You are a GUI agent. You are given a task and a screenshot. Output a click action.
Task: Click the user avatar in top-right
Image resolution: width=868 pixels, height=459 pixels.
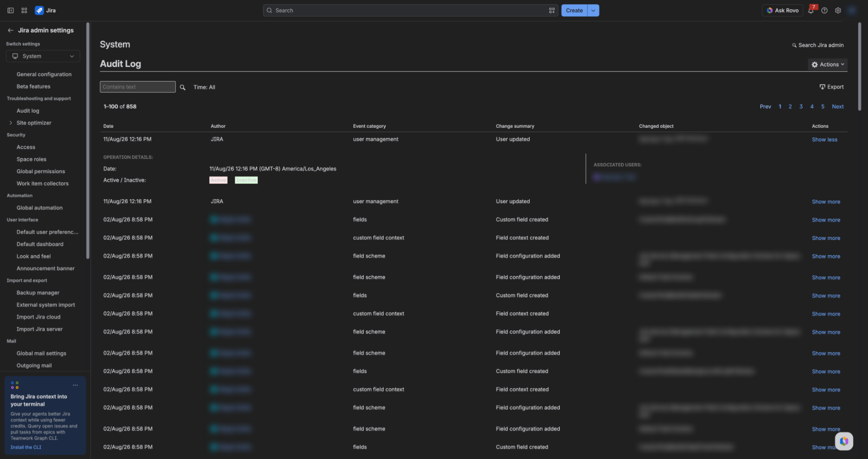pyautogui.click(x=851, y=10)
